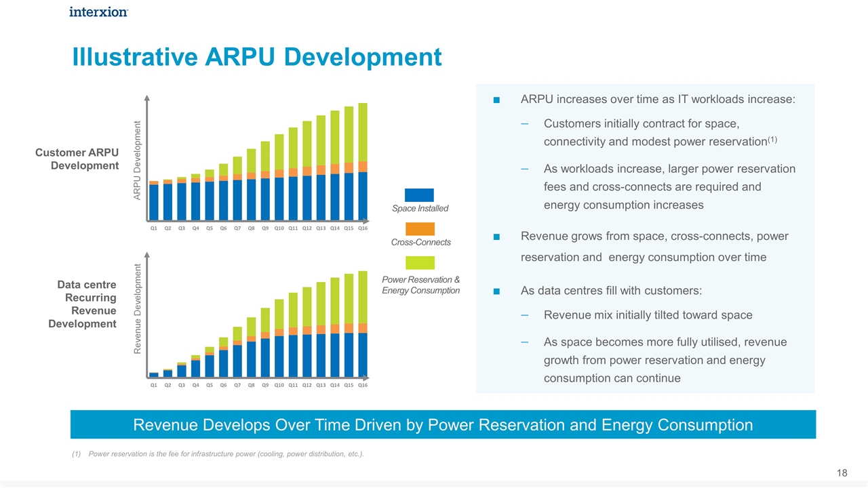Click the Power Reservation & Energy Consumption label
868x488 pixels.
coord(421,285)
